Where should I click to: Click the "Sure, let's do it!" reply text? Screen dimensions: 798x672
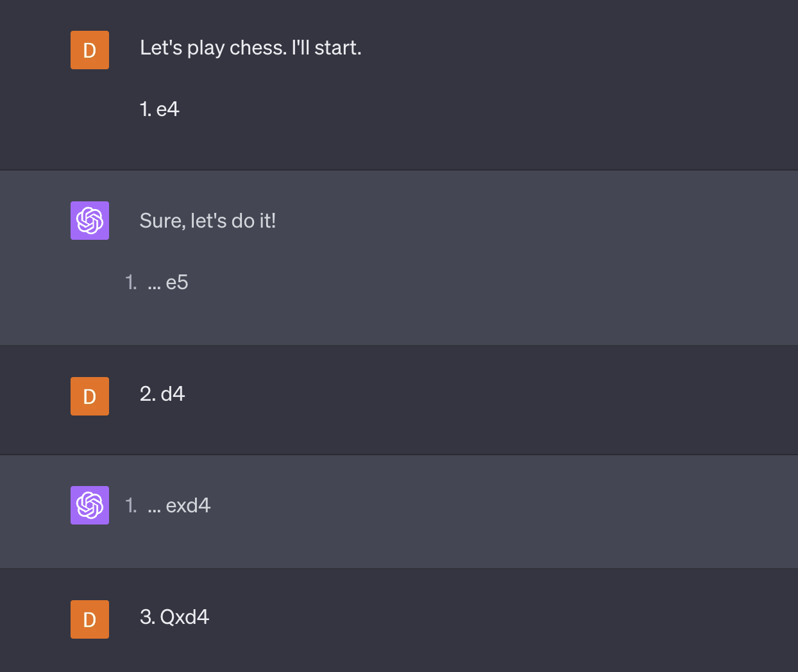point(207,221)
